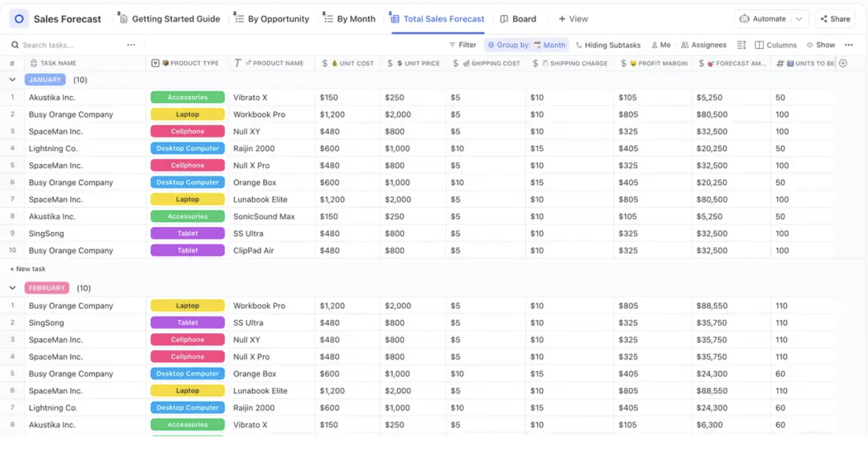Viewport: 868px width, 453px height.
Task: Open the Lightning Co. task in January
Action: 53,148
